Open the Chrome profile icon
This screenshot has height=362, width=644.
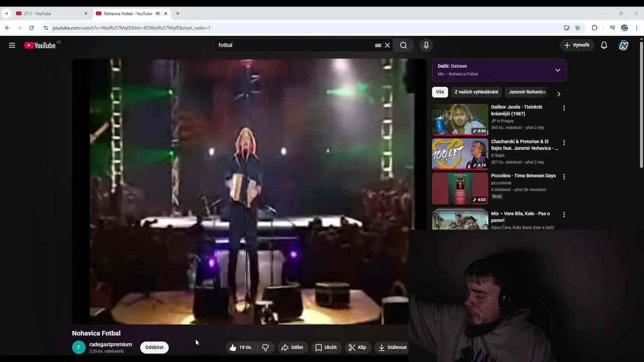pos(624,28)
